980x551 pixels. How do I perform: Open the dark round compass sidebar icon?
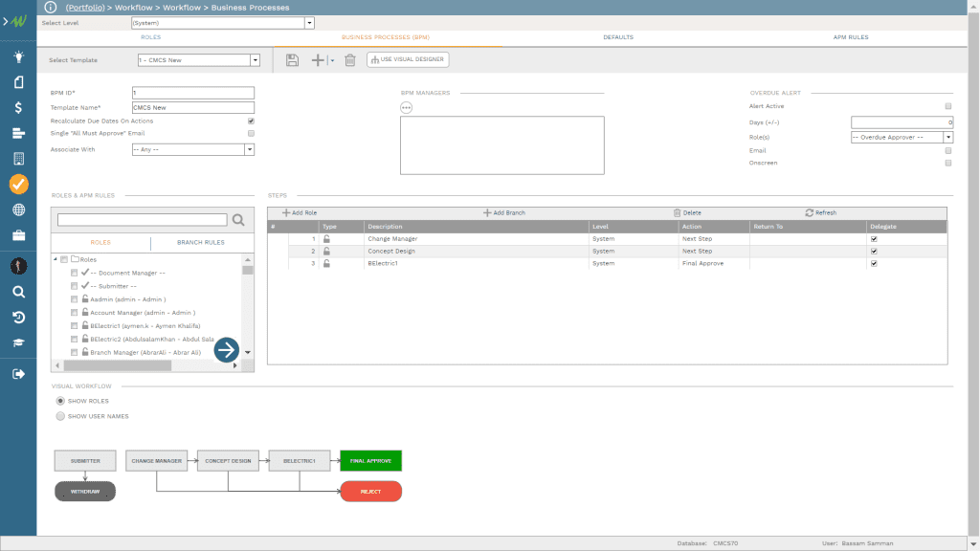coord(19,266)
